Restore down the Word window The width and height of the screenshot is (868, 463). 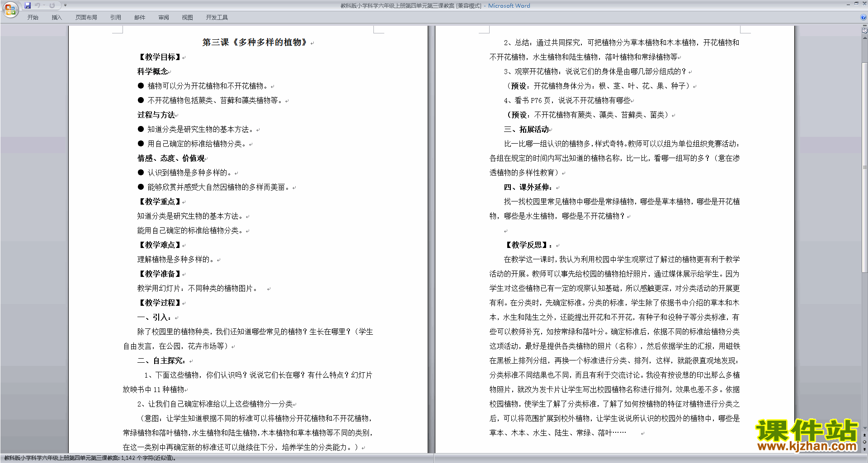(856, 4)
